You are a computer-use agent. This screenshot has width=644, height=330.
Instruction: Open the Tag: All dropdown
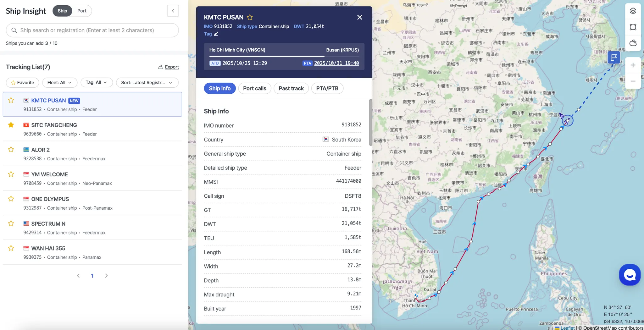pos(96,83)
